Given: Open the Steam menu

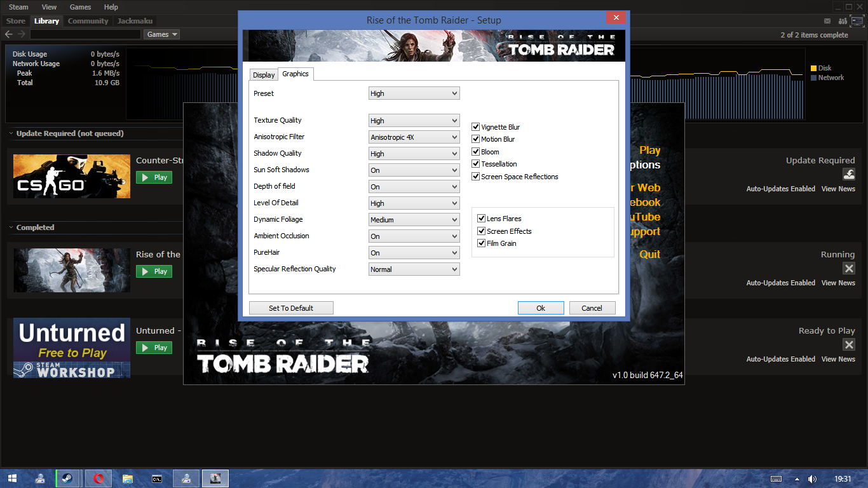Looking at the screenshot, I should coord(18,7).
